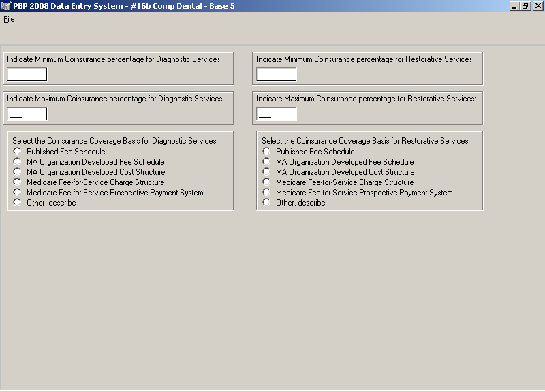The width and height of the screenshot is (545, 392).
Task: Select MA Organization Developed Cost Structure for Diagnostic
Action: coord(17,172)
